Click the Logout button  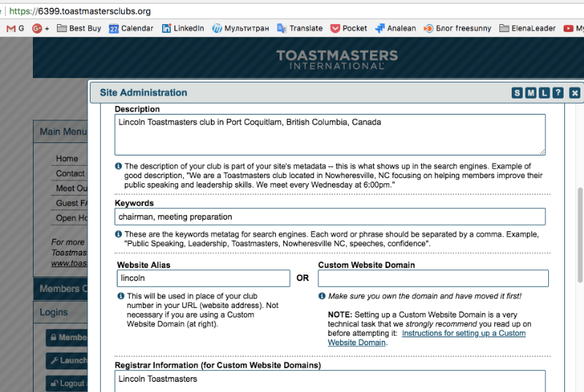click(x=66, y=383)
